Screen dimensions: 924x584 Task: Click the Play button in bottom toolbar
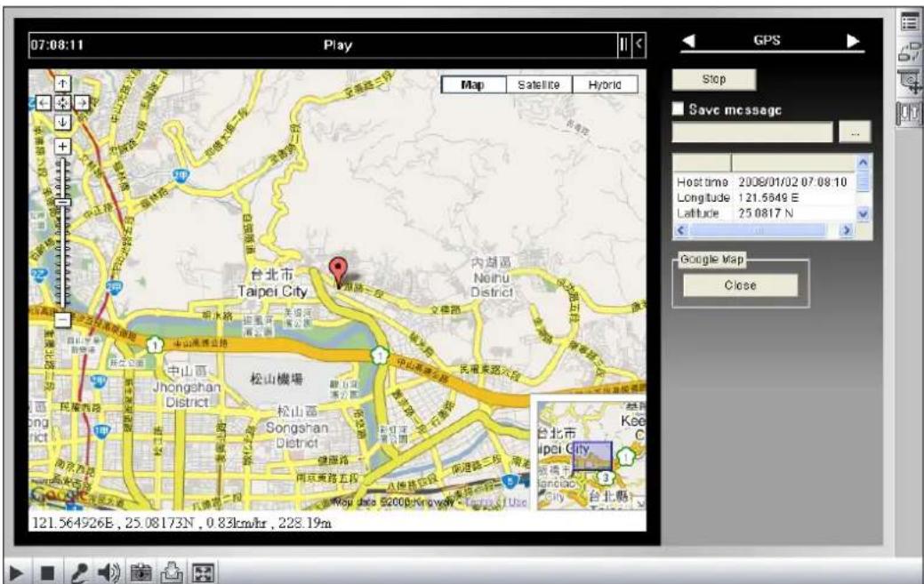(x=16, y=572)
